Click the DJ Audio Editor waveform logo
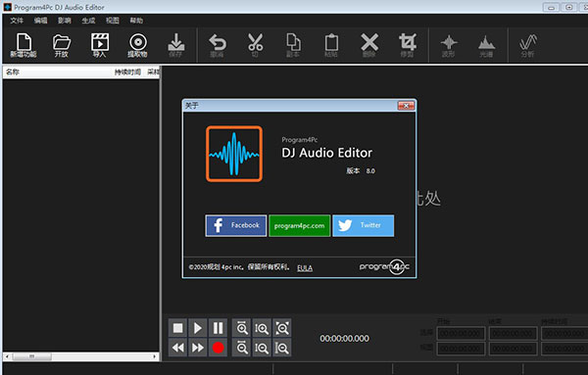This screenshot has width=588, height=375. coord(234,154)
